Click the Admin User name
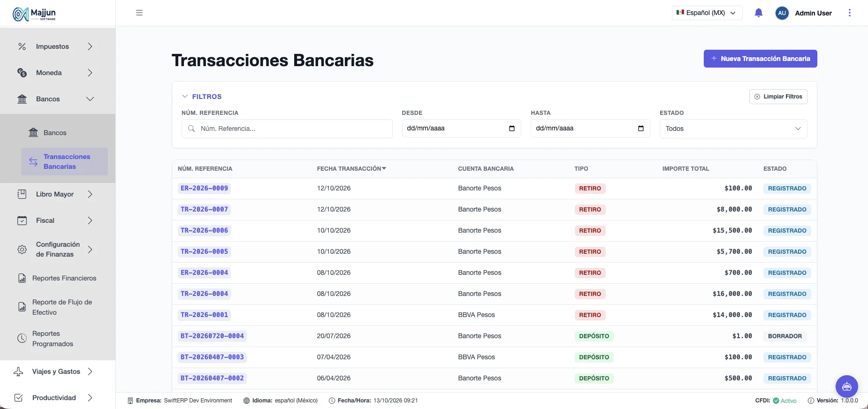This screenshot has height=409, width=868. pyautogui.click(x=813, y=13)
